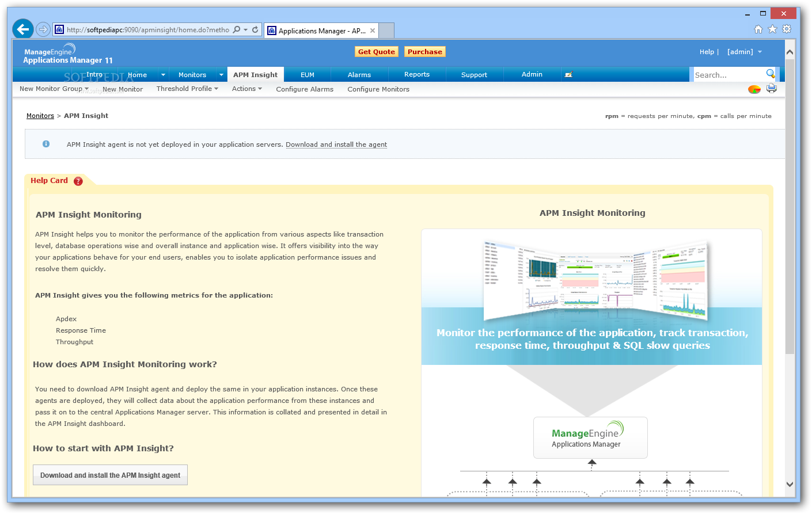
Task: Click the address bar search magnifier icon
Action: pyautogui.click(x=237, y=29)
